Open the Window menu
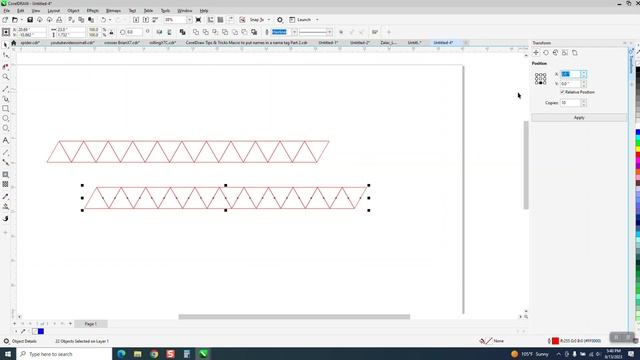640x360 pixels. pyautogui.click(x=184, y=11)
